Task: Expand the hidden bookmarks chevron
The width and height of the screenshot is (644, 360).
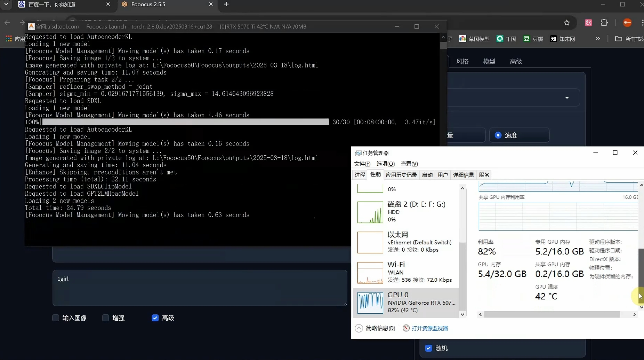Action: (x=598, y=39)
